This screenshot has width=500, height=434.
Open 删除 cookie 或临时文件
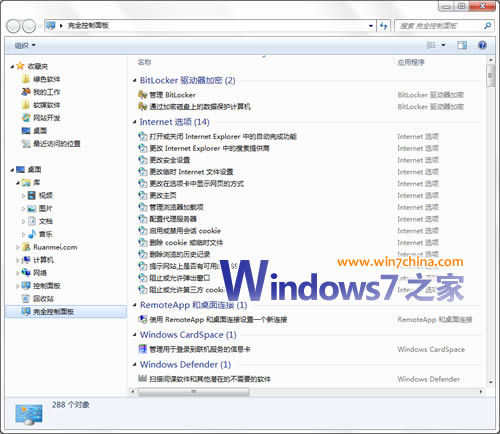point(186,243)
